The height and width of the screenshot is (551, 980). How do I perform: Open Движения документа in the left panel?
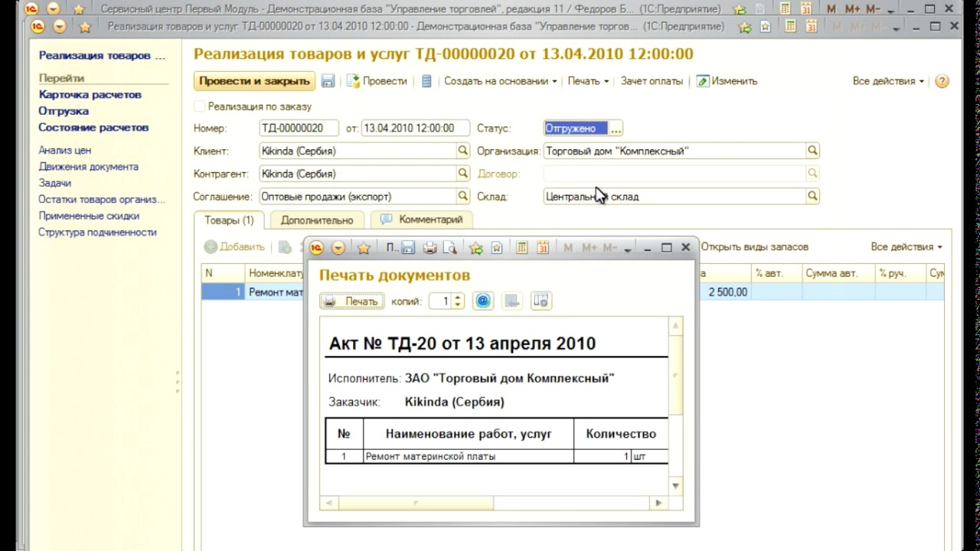(89, 166)
